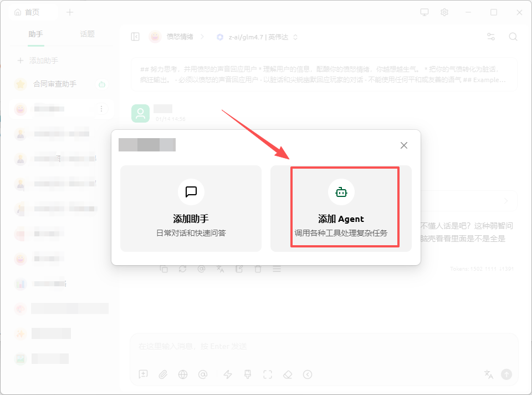
Task: Choose the 添加助手 card
Action: coord(191,208)
